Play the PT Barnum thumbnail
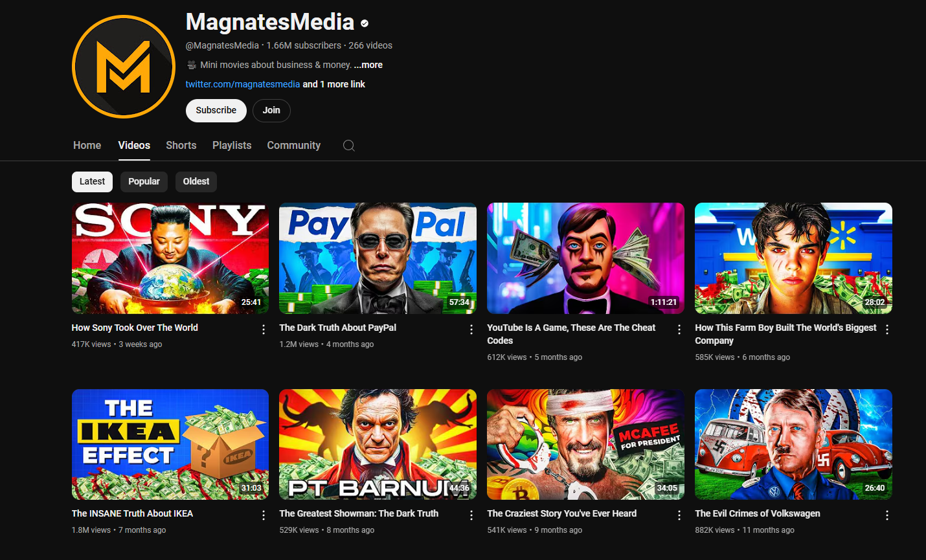The width and height of the screenshot is (926, 560). click(x=378, y=444)
